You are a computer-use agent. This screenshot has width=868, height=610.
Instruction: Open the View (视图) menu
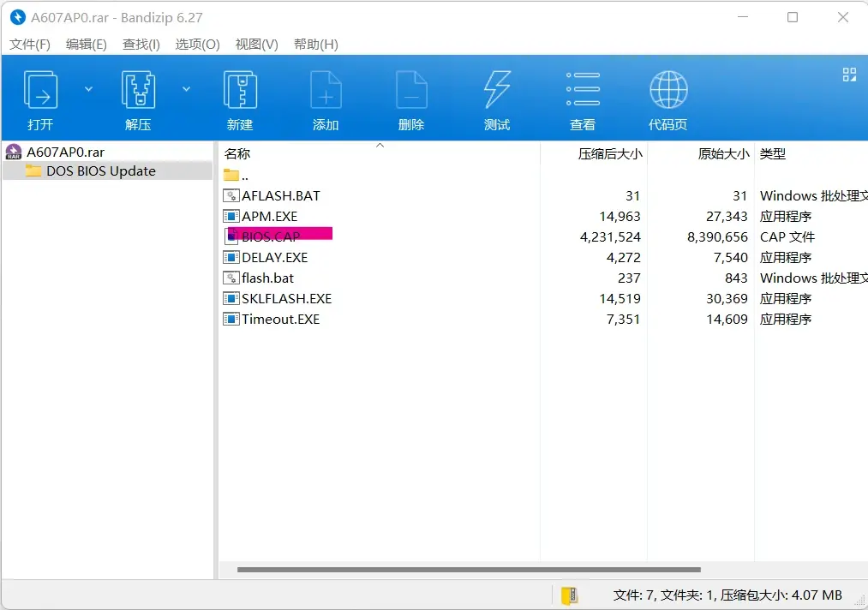click(x=257, y=45)
